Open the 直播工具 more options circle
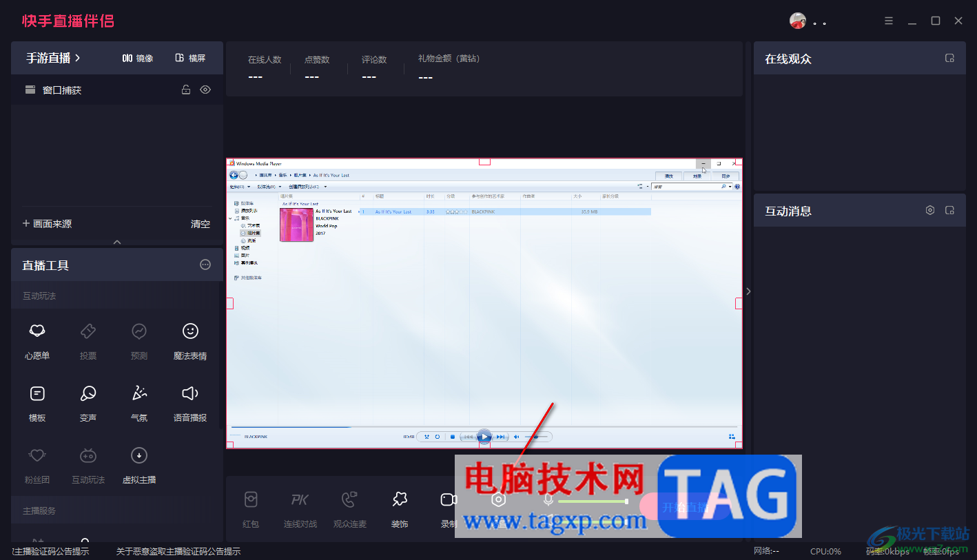Image resolution: width=977 pixels, height=560 pixels. (x=205, y=265)
